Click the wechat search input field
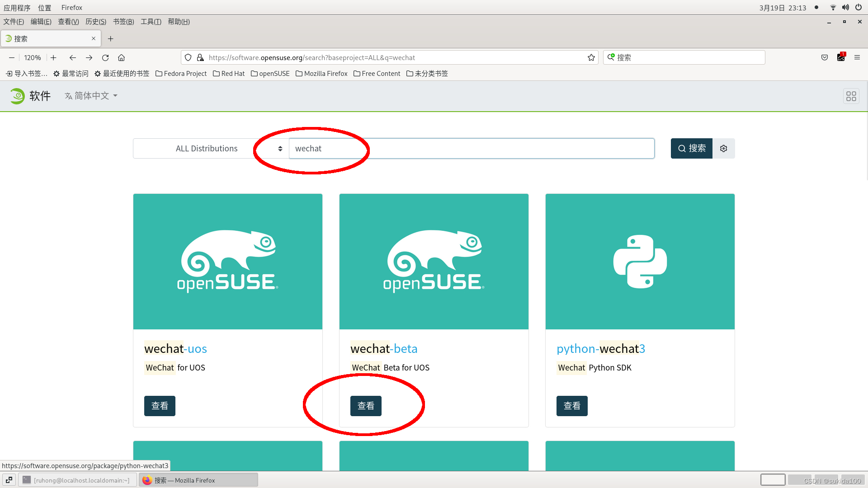This screenshot has width=868, height=488. tap(472, 149)
